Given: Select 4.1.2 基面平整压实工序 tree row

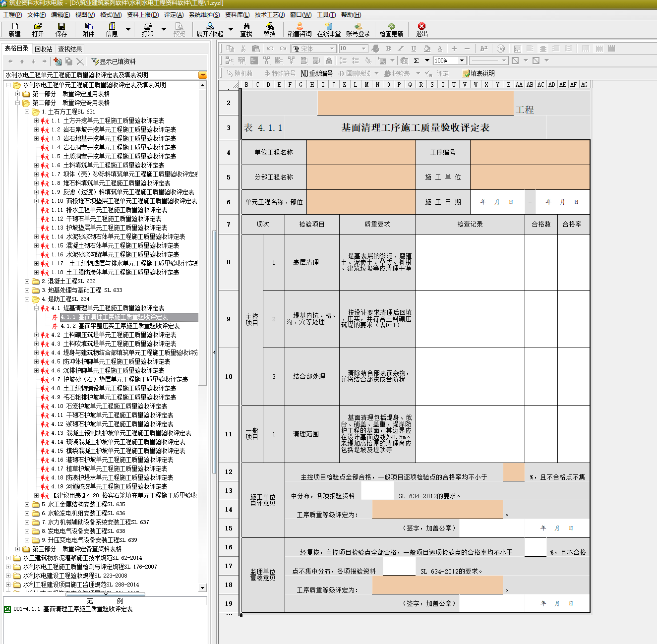Looking at the screenshot, I should (x=120, y=326).
